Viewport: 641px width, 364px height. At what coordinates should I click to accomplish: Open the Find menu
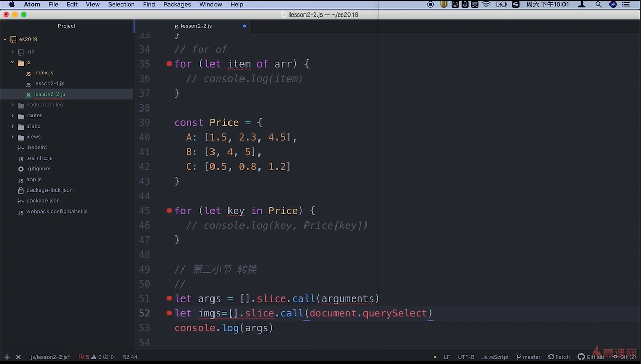point(149,4)
